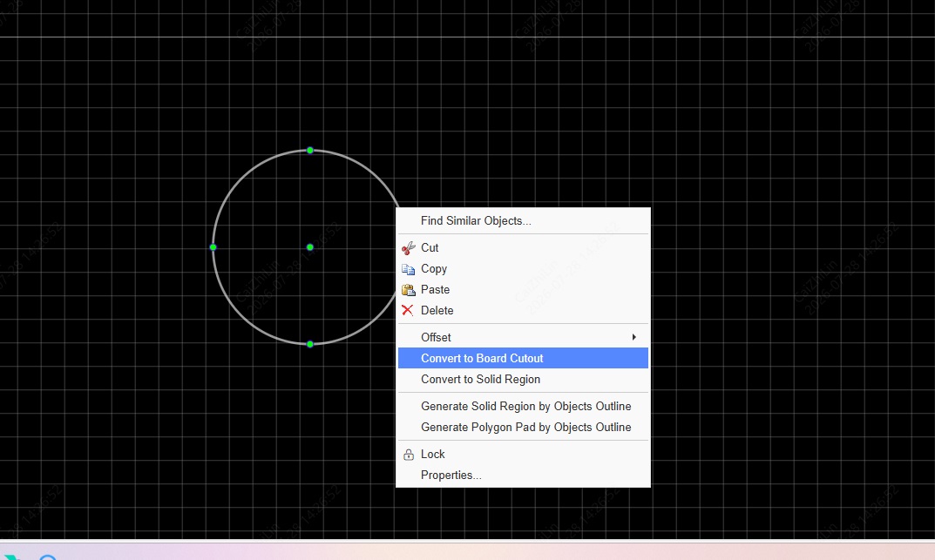The width and height of the screenshot is (935, 560).
Task: Choose Copy from the context menu
Action: [x=523, y=269]
